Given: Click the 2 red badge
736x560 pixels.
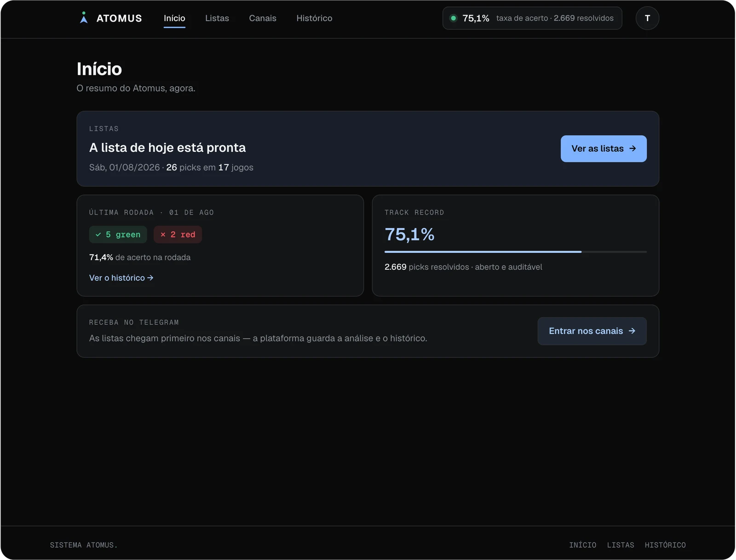Looking at the screenshot, I should pos(178,234).
